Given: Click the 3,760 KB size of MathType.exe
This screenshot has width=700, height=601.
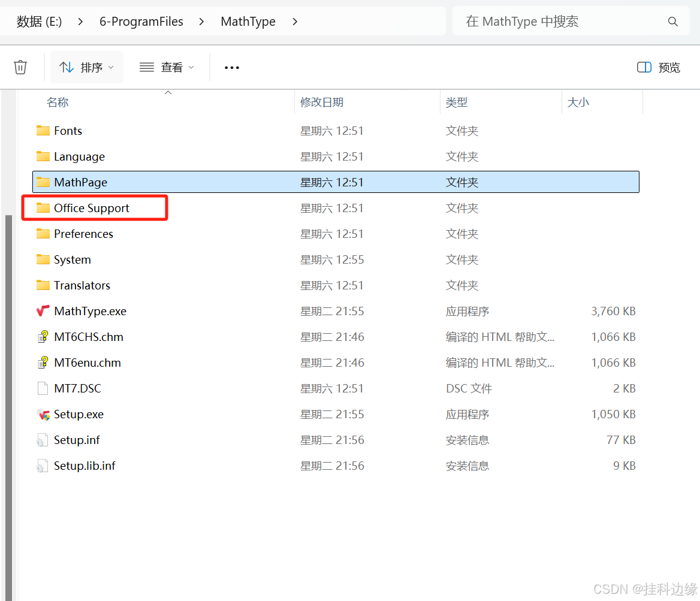Looking at the screenshot, I should (x=613, y=311).
